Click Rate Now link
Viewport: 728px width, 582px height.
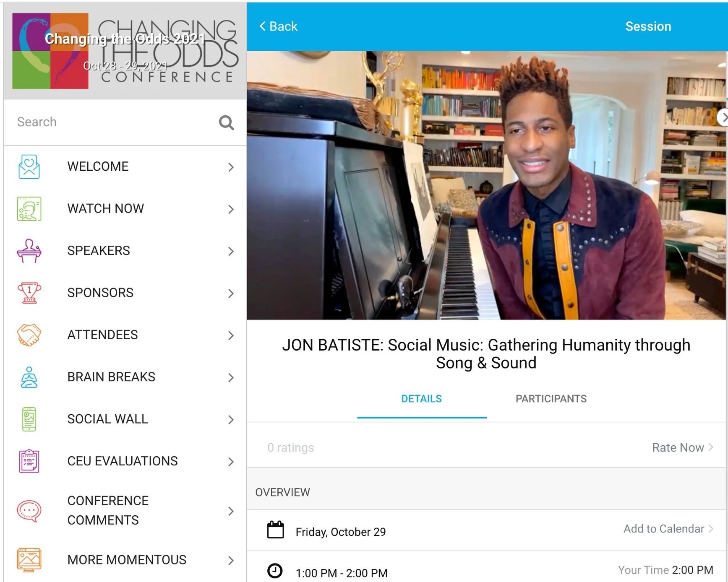[682, 447]
